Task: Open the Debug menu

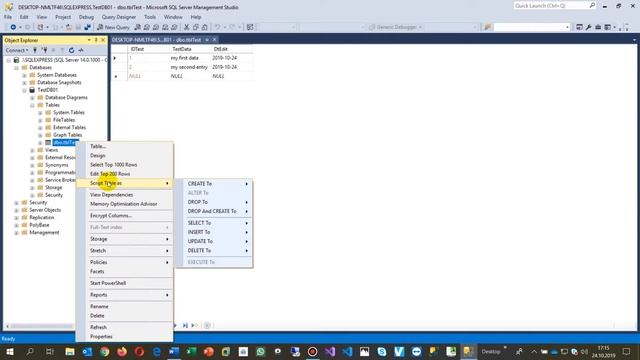Action: (86, 17)
